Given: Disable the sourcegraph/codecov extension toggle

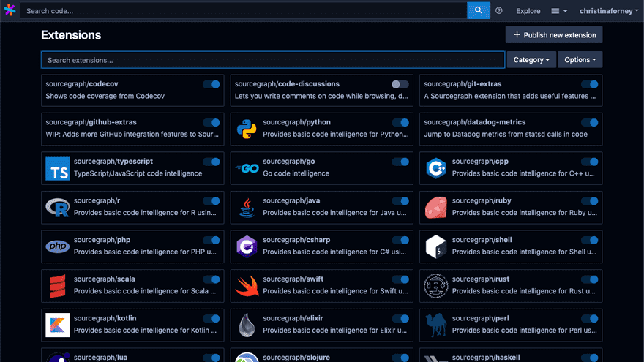Looking at the screenshot, I should (211, 84).
